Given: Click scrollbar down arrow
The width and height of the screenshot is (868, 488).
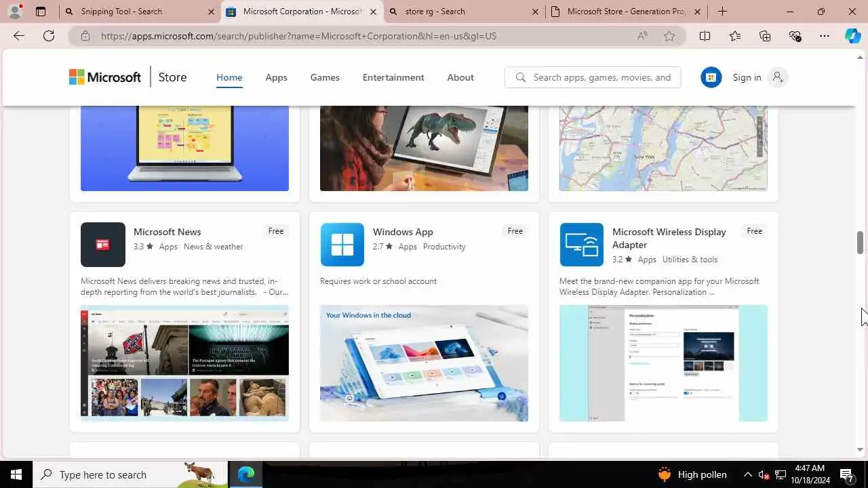Looking at the screenshot, I should click(860, 449).
